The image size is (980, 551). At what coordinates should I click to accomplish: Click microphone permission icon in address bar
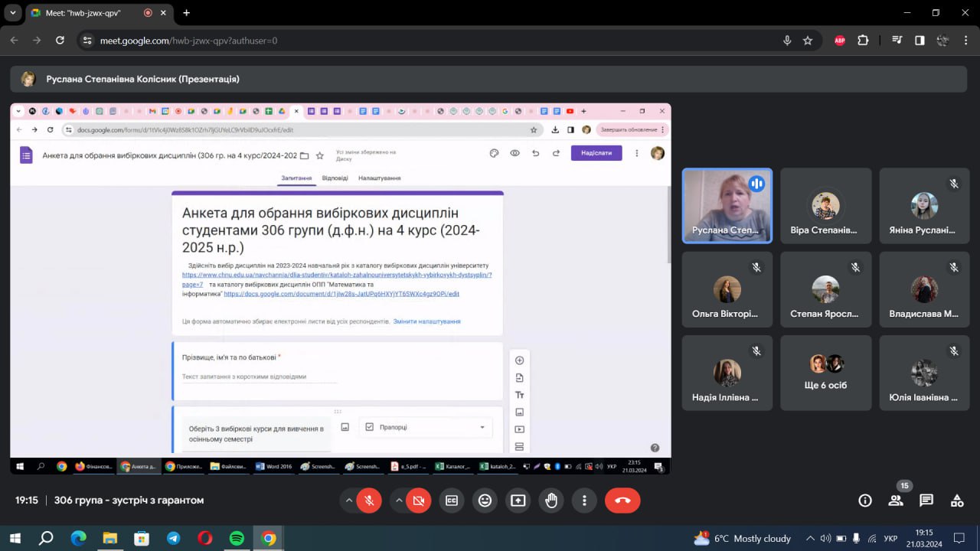787,41
